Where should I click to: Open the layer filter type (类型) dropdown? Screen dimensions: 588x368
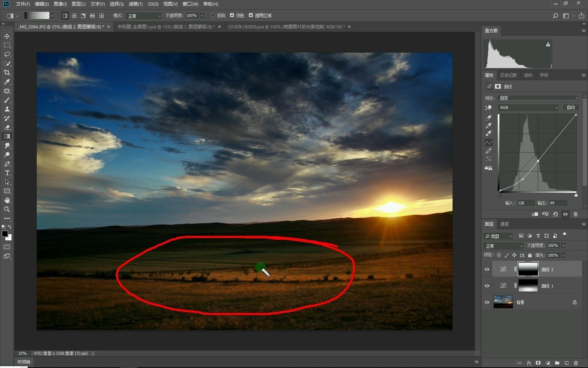click(498, 236)
